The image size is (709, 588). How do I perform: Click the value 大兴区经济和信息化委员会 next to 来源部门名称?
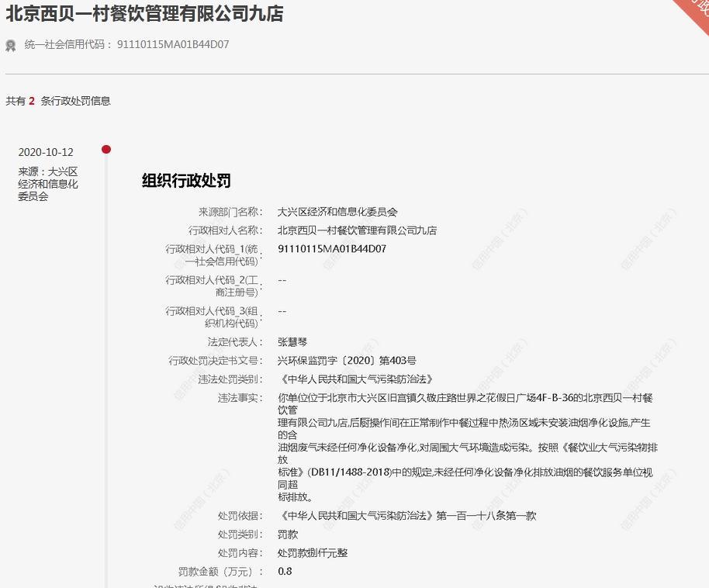coord(337,212)
